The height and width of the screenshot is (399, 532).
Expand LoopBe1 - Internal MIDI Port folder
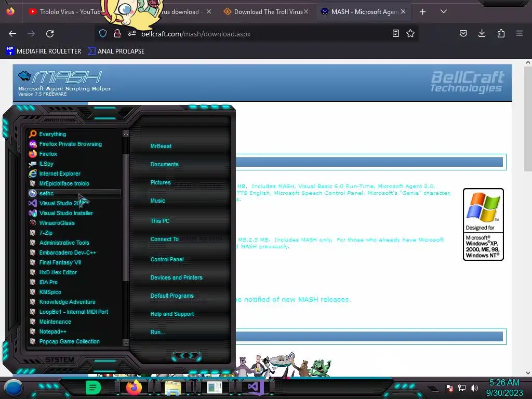tap(75, 312)
